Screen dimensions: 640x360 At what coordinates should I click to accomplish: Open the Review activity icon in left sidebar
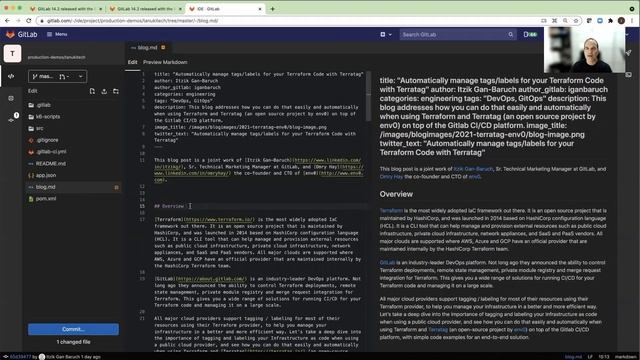pos(11,98)
